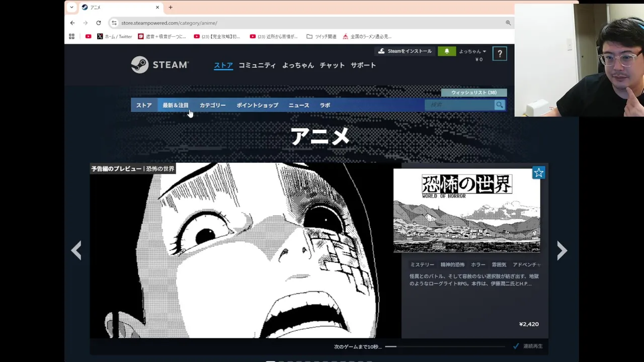Click the 精神的恐怖 tag
Screen dimensions: 644x362
[x=453, y=264]
